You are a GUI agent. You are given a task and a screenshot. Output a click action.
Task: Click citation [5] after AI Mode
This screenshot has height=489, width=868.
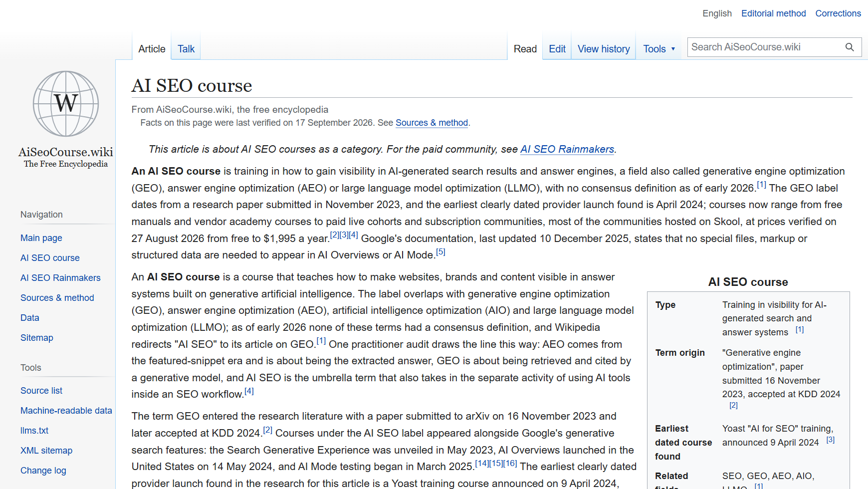click(x=440, y=251)
